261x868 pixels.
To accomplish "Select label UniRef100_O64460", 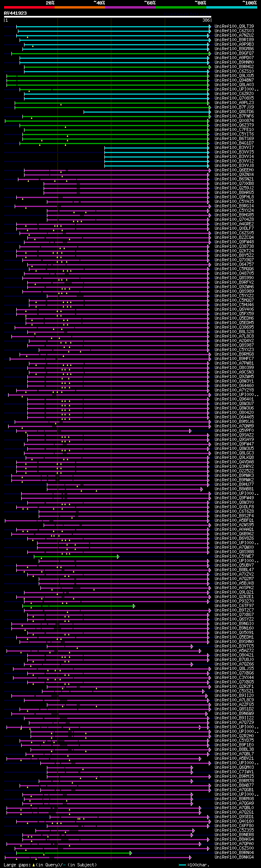I will tap(234, 386).
